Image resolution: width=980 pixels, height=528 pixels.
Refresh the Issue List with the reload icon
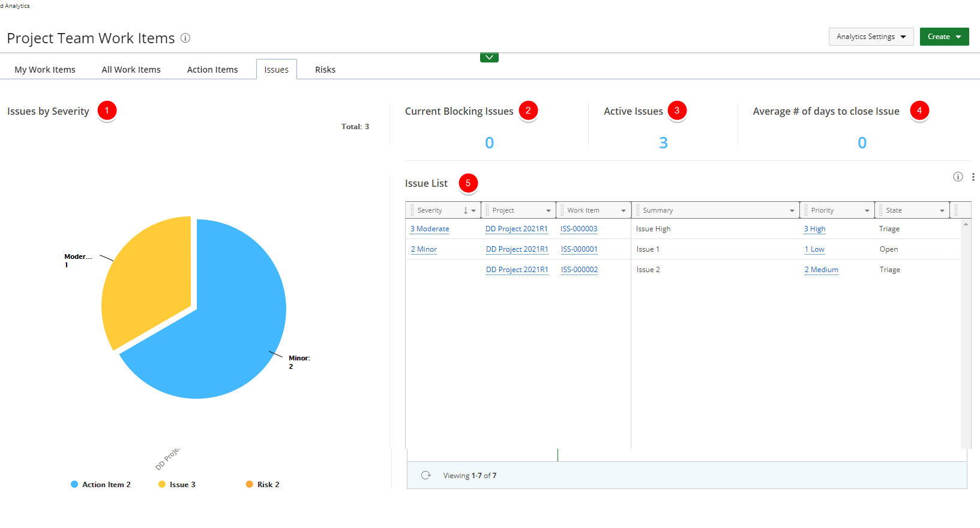426,475
